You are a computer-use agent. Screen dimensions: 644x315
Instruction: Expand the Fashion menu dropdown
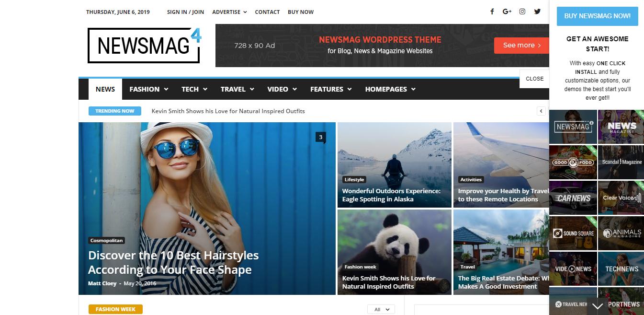pos(148,89)
